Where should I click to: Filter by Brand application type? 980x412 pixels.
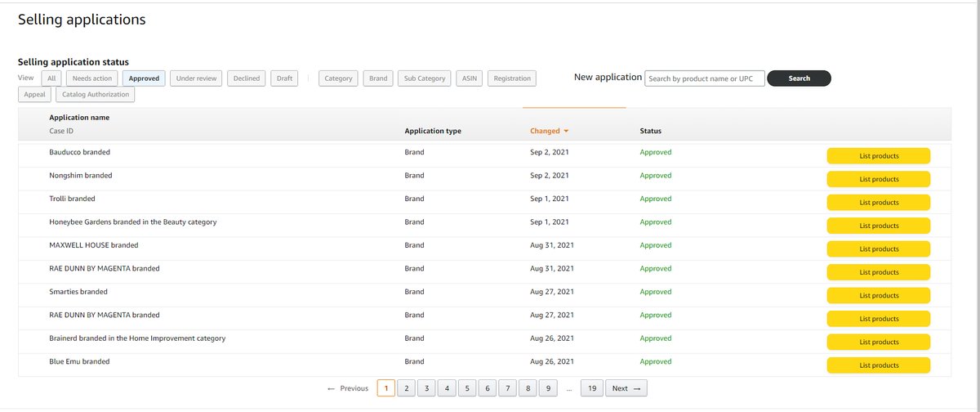pyautogui.click(x=378, y=78)
